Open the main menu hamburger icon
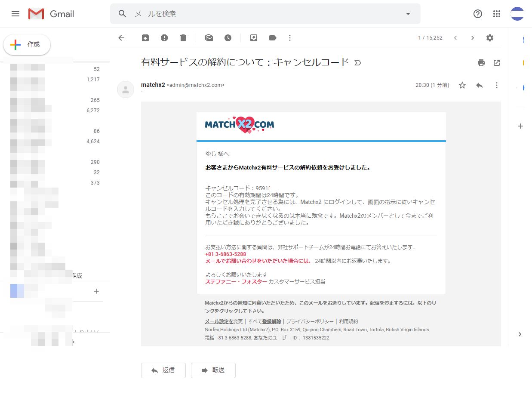Screen dimensions: 532x410 point(15,14)
